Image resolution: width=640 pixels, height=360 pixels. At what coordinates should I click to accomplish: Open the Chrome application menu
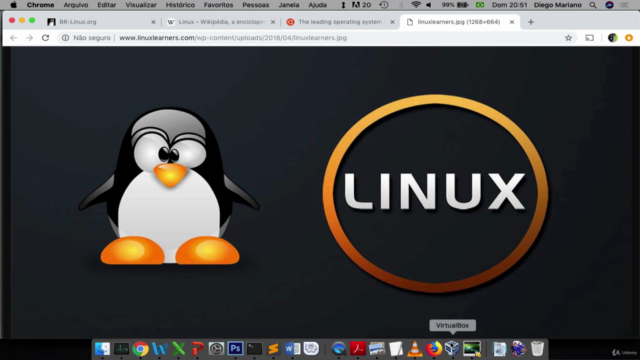pos(40,5)
